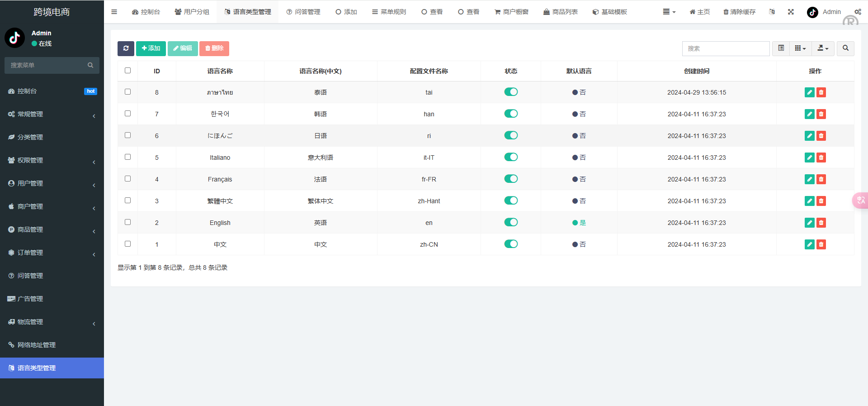Image resolution: width=868 pixels, height=406 pixels.
Task: Click the green 添加 button
Action: pyautogui.click(x=151, y=48)
